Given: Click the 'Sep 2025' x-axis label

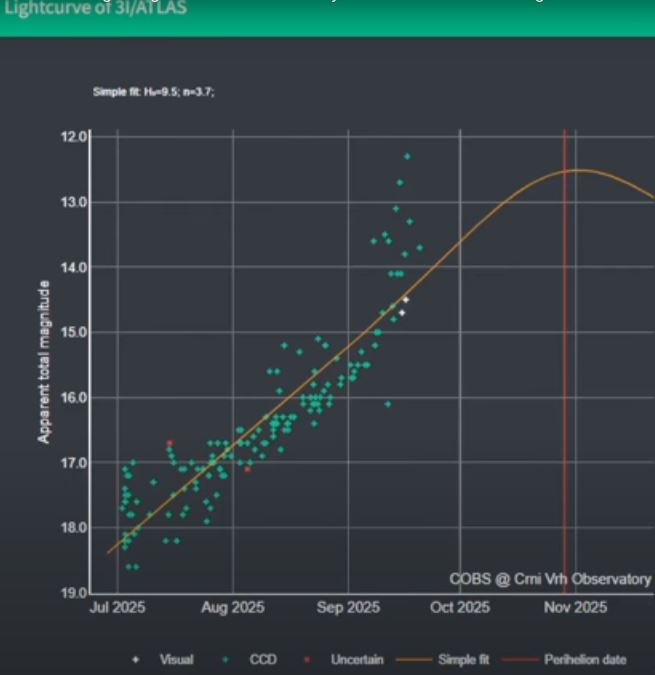Looking at the screenshot, I should click(x=348, y=607).
